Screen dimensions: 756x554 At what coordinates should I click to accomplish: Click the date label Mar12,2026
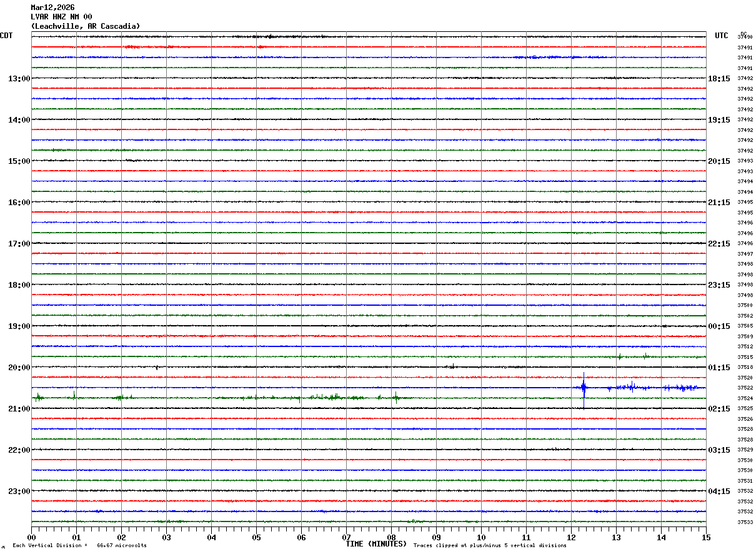pos(52,8)
